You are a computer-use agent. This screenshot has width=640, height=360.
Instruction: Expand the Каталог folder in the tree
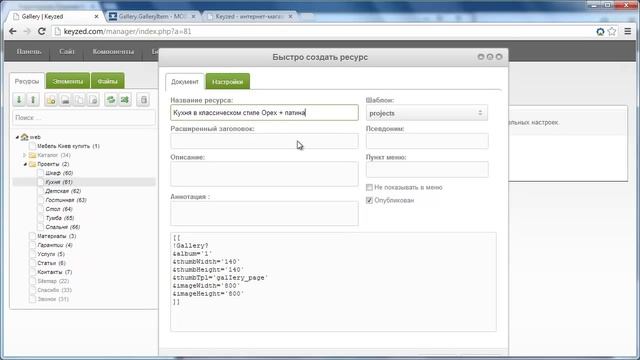tap(25, 155)
